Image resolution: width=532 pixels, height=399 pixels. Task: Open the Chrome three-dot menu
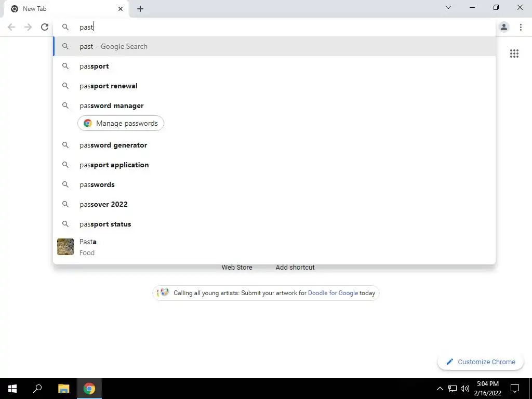coord(521,27)
